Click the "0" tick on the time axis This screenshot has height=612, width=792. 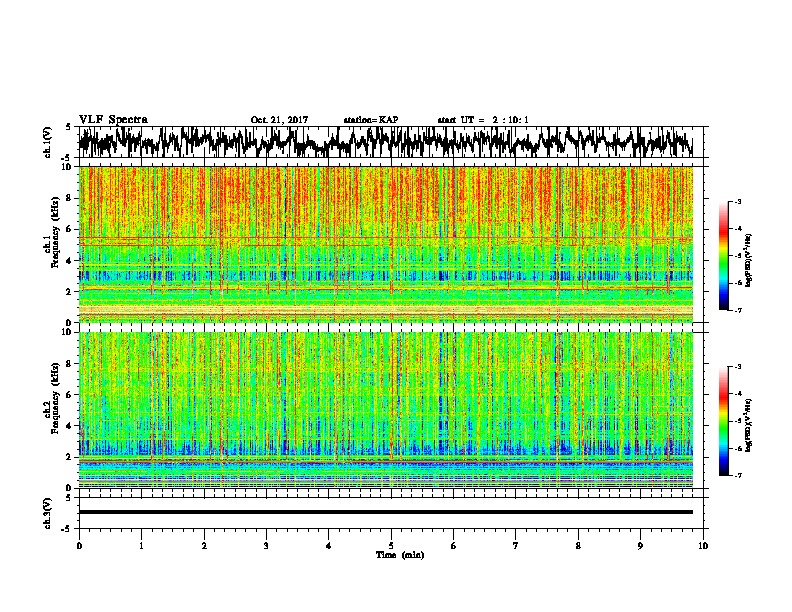pos(79,545)
